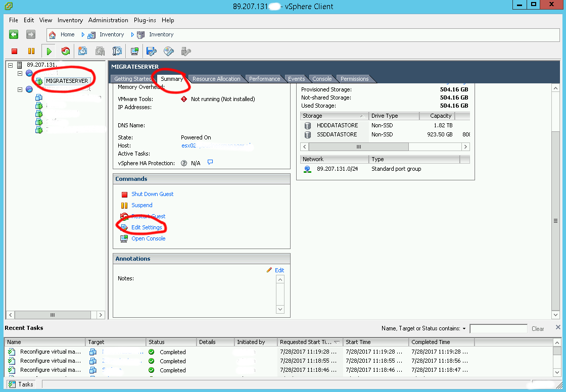This screenshot has width=566, height=392.
Task: Collapse the 89.207.131 host tree node
Action: 11,65
